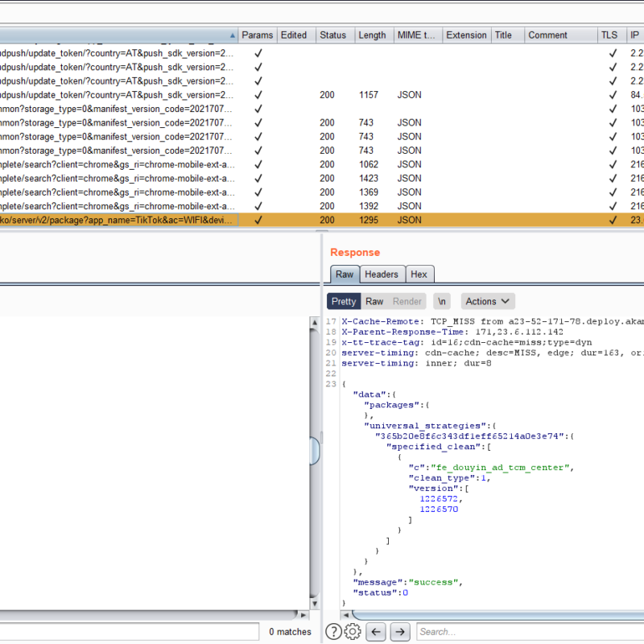The height and width of the screenshot is (644, 644).
Task: Switch to the Headers response tab
Action: tap(382, 275)
